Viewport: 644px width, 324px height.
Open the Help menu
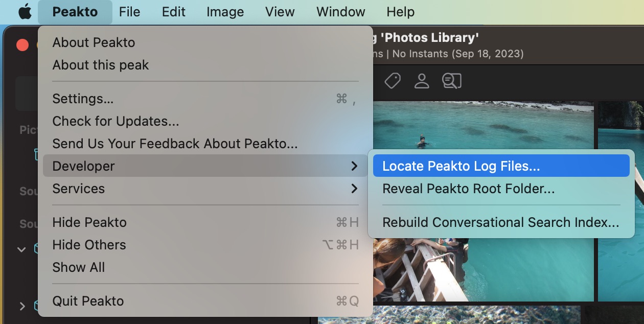[x=401, y=12]
